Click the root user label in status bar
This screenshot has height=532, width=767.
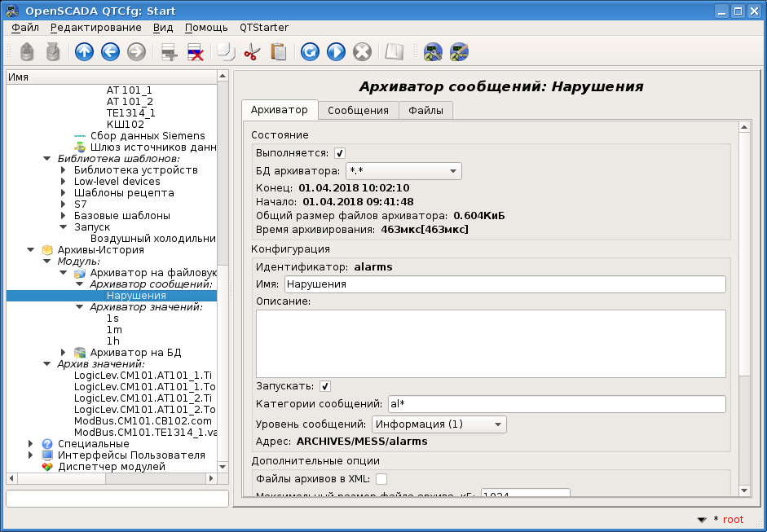tap(734, 520)
